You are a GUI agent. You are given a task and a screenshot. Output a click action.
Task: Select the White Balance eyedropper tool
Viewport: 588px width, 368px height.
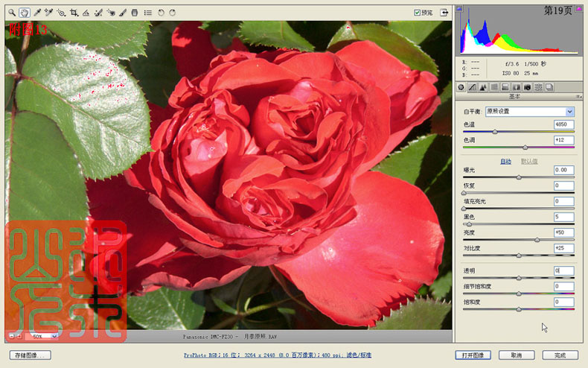point(37,13)
